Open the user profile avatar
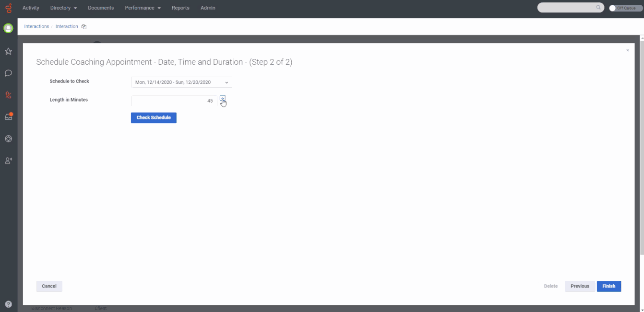644x312 pixels. (x=8, y=28)
